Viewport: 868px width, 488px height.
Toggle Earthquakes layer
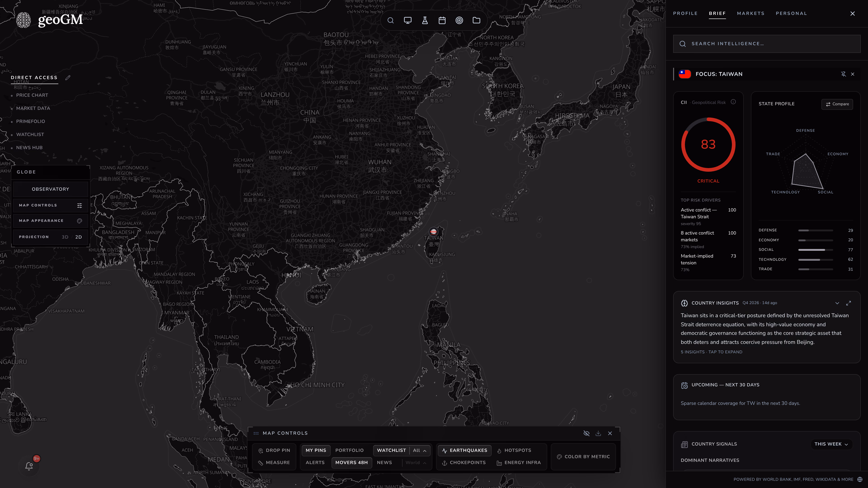pyautogui.click(x=465, y=450)
